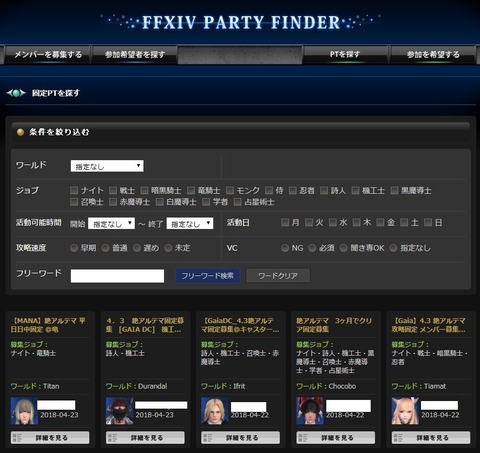Click the green orb icon beside 固定PTを探す

click(16, 93)
